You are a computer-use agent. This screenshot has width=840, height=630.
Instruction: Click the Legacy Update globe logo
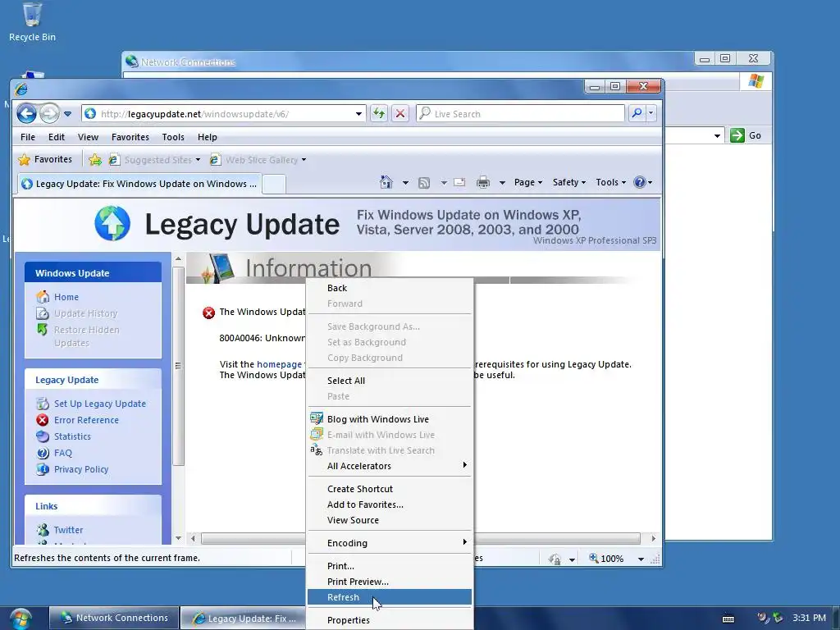pos(112,223)
